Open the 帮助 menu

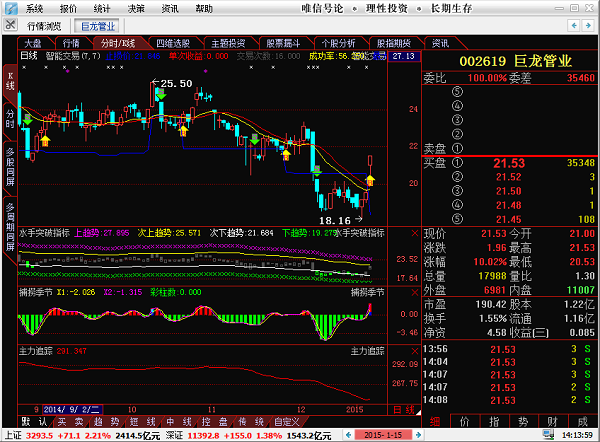pos(204,8)
